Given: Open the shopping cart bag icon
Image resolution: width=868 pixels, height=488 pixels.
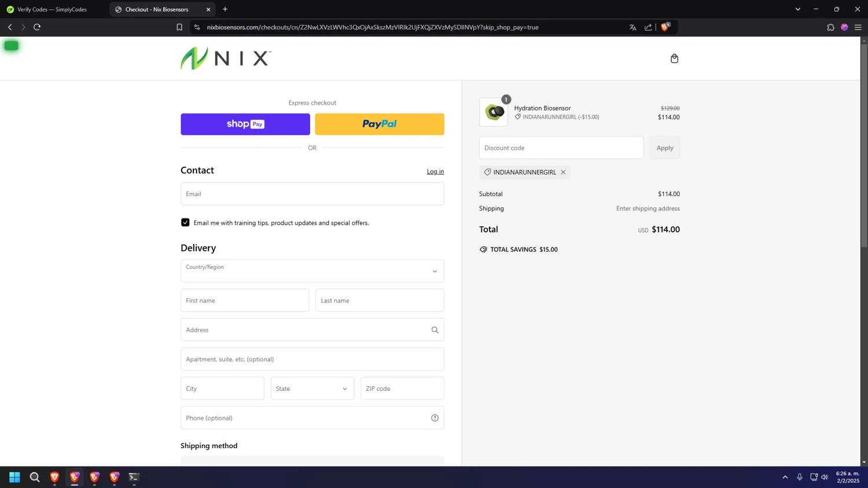Looking at the screenshot, I should pyautogui.click(x=674, y=58).
